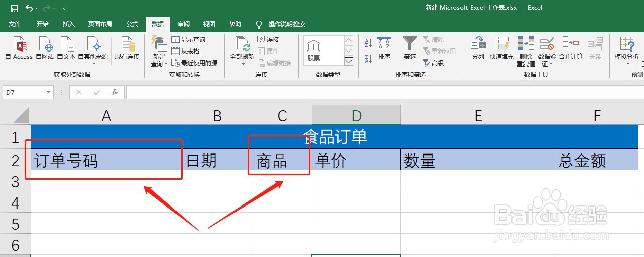Select the 股票 data type

coord(314,51)
